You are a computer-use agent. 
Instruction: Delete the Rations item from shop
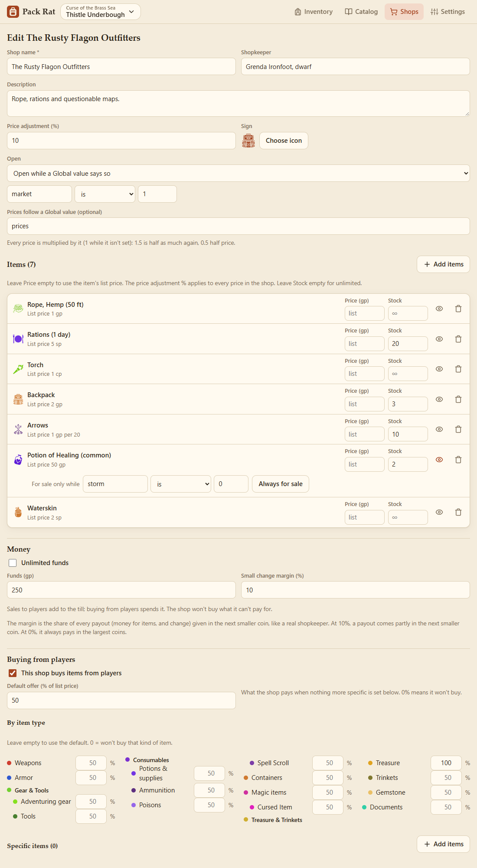coord(458,339)
